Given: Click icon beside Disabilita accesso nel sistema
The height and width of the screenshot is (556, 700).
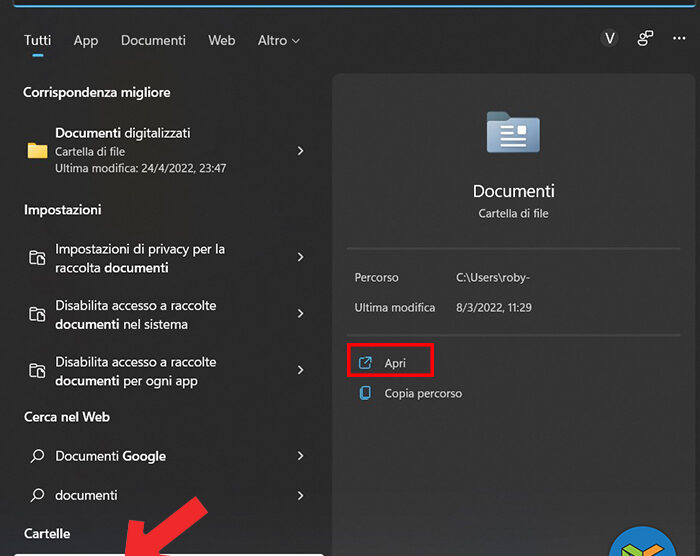Looking at the screenshot, I should [38, 315].
